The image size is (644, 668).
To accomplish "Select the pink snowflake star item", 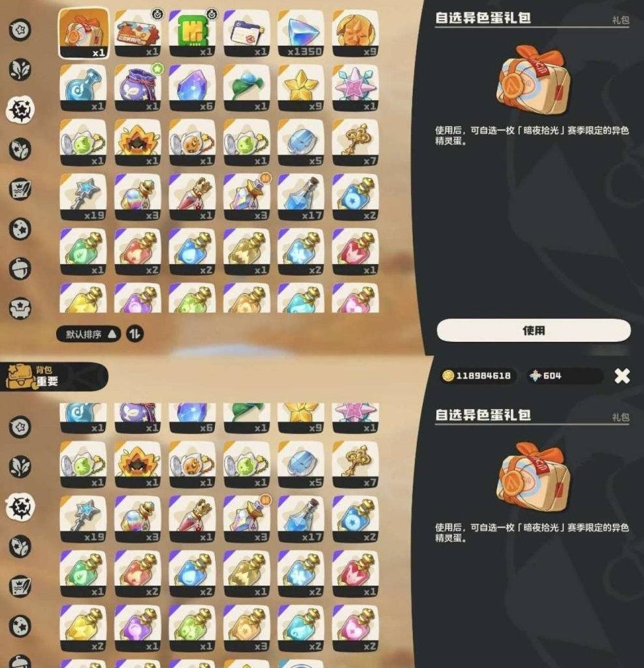I will pos(355,88).
